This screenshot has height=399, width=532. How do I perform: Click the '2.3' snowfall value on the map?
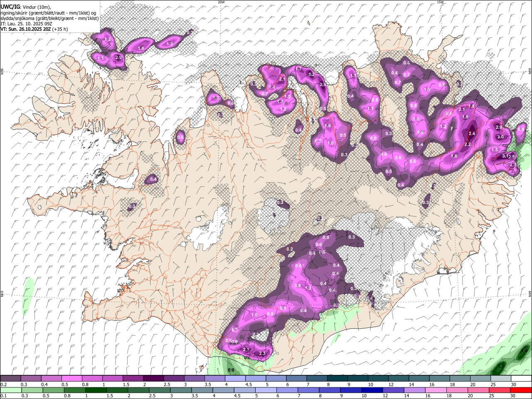point(262,354)
